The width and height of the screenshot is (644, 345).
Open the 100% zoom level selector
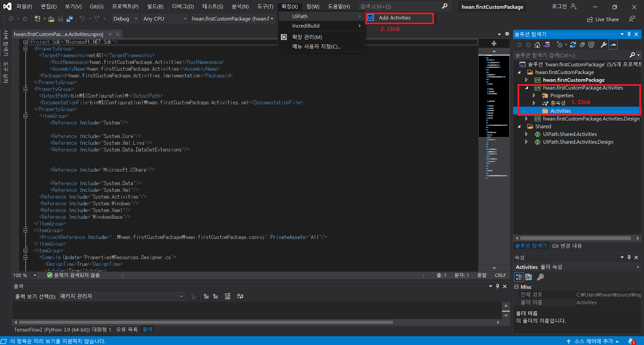click(x=24, y=275)
